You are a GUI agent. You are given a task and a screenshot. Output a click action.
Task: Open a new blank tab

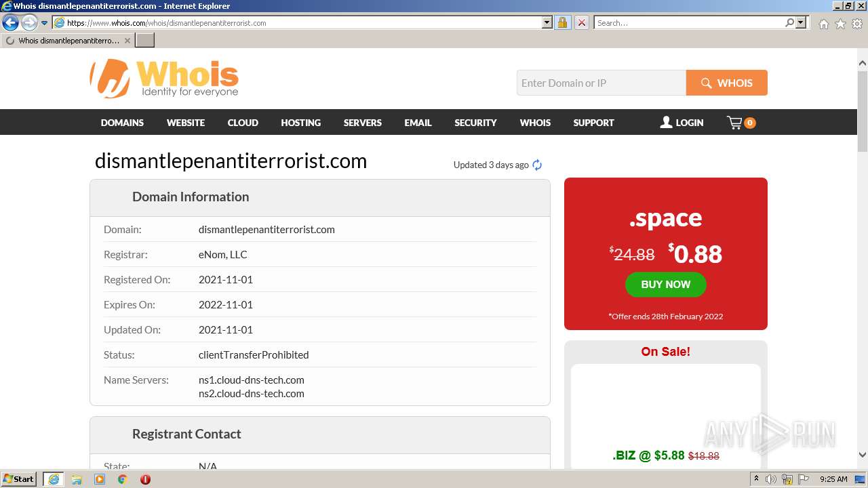[145, 41]
